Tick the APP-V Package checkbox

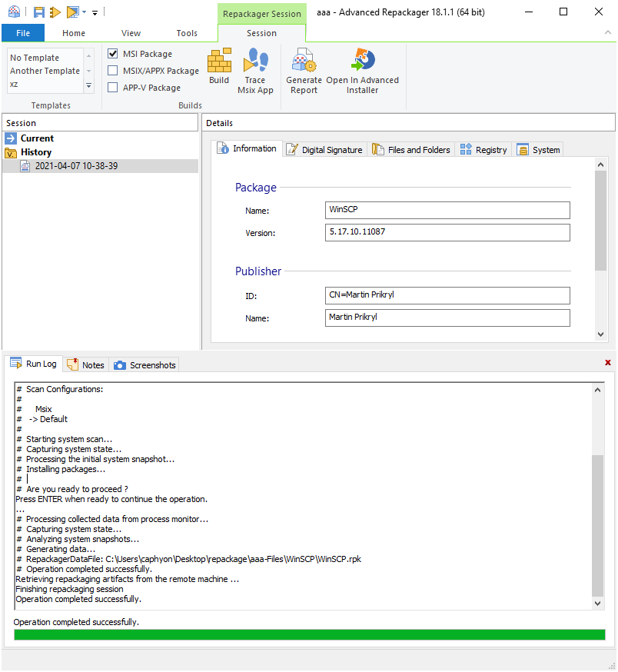coord(113,88)
